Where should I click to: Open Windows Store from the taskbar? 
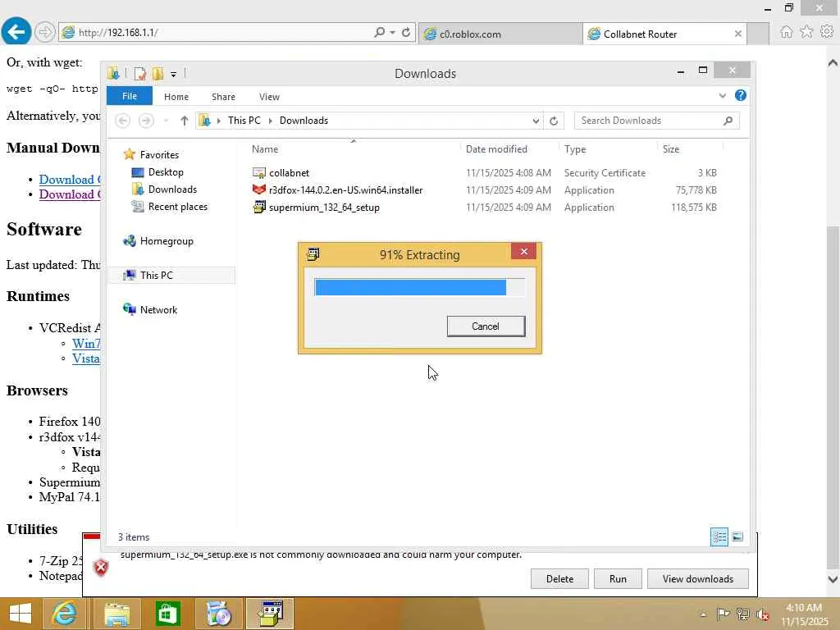coord(167,614)
